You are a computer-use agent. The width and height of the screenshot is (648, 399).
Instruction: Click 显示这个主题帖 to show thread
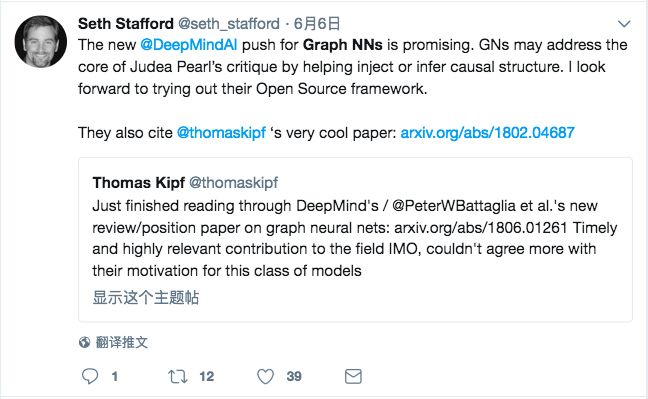pyautogui.click(x=145, y=297)
